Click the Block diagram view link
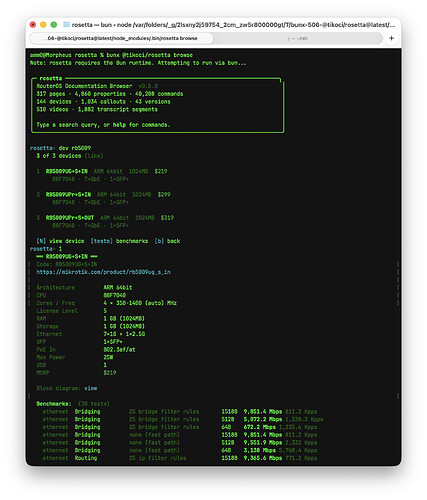427x500 pixels. (x=90, y=388)
